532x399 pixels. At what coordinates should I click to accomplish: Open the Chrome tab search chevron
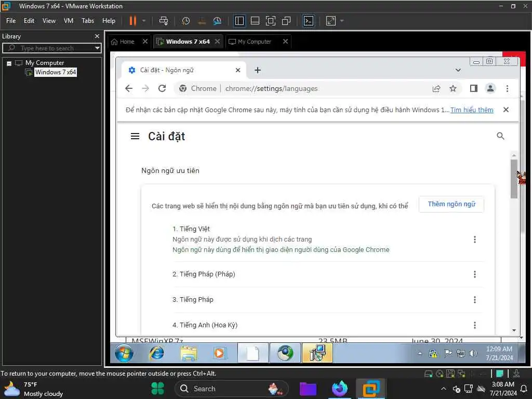(458, 70)
